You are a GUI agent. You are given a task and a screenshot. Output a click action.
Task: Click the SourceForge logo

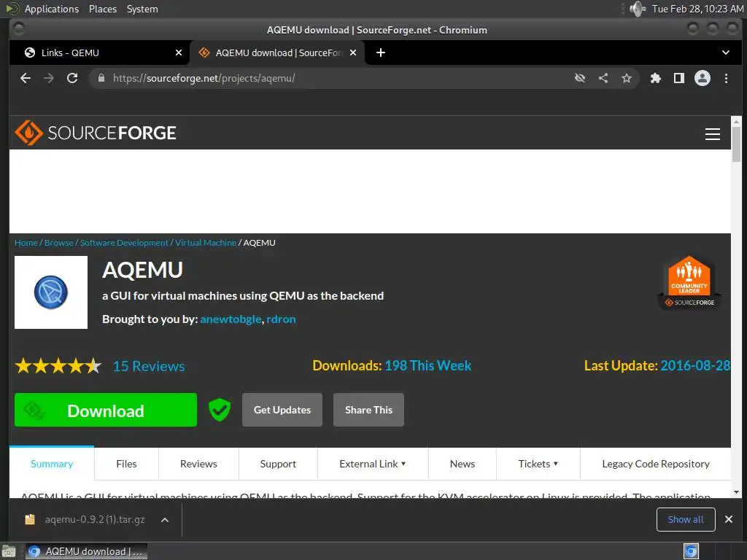click(96, 133)
